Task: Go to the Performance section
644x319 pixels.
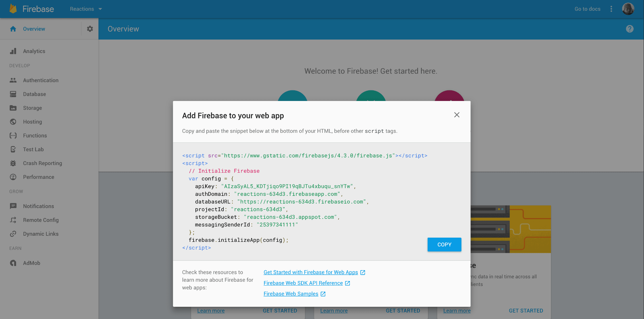Action: 39,177
